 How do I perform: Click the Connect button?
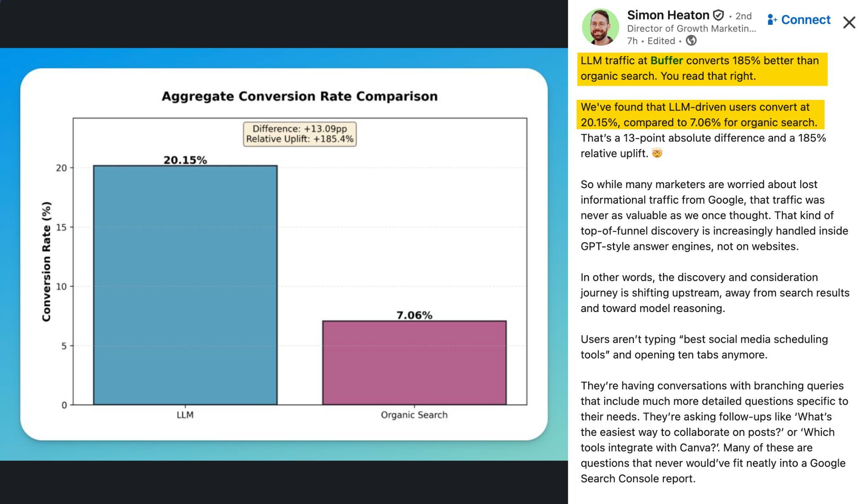(x=806, y=19)
